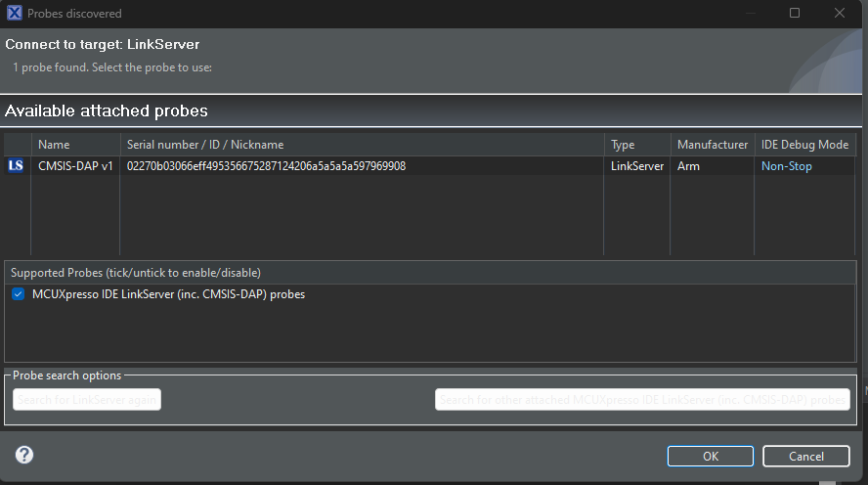Sort by the Name column header
868x485 pixels.
click(76, 145)
